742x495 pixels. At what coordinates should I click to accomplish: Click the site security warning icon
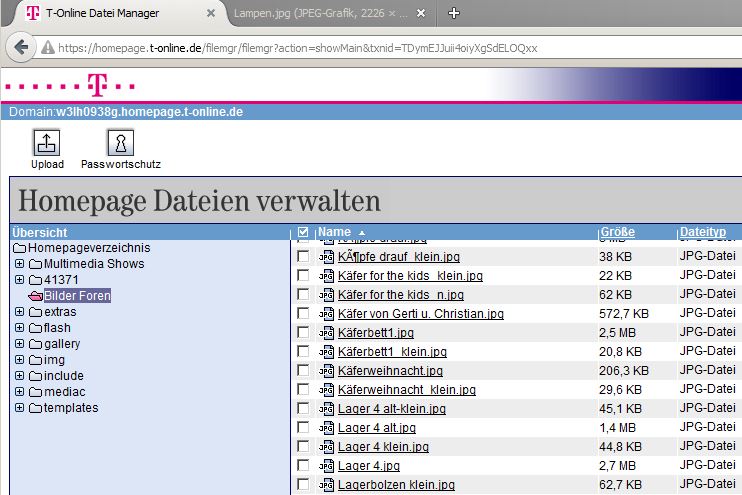47,48
